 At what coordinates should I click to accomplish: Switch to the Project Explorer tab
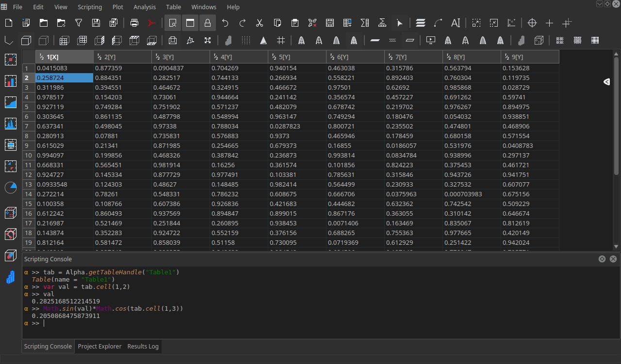99,346
